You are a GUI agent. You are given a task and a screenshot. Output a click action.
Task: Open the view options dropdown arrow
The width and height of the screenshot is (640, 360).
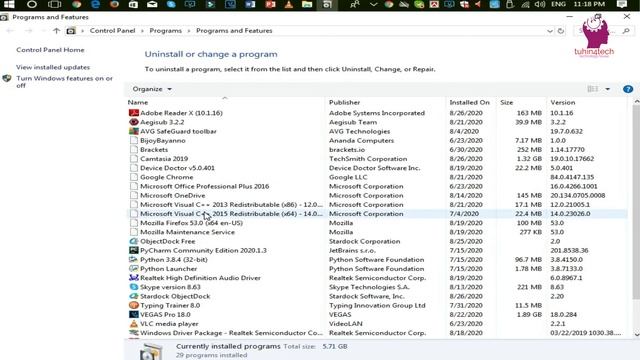point(607,89)
